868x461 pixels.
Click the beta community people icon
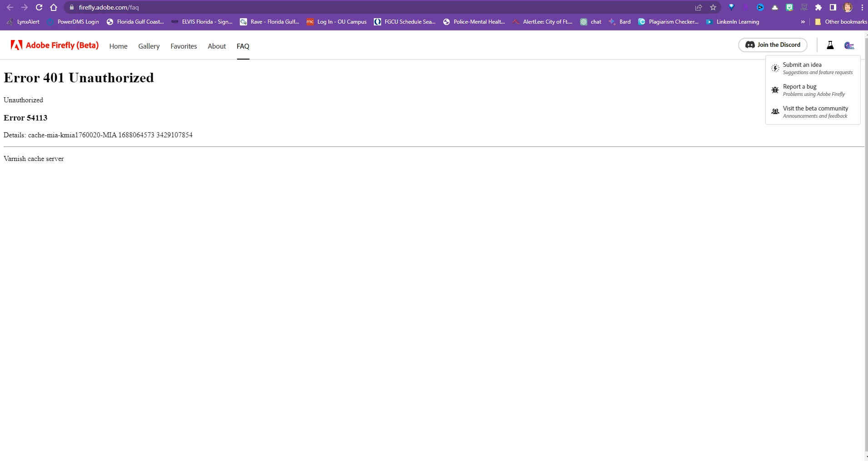[775, 111]
